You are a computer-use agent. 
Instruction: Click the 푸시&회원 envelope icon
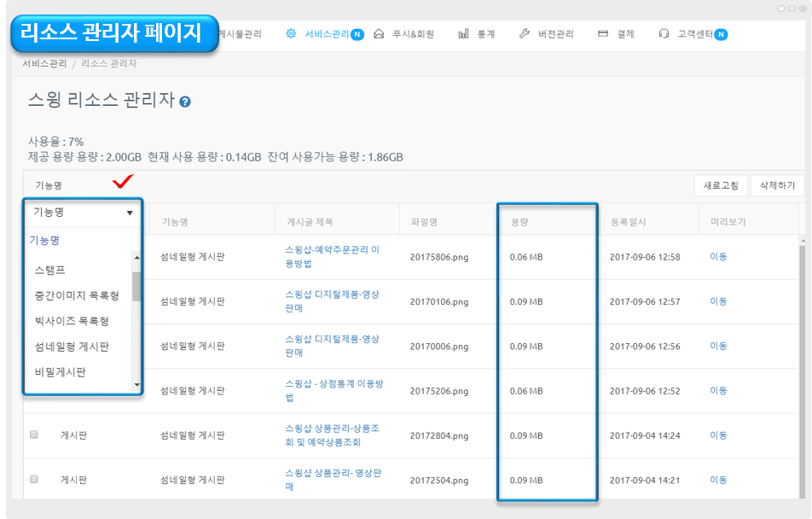tap(379, 34)
